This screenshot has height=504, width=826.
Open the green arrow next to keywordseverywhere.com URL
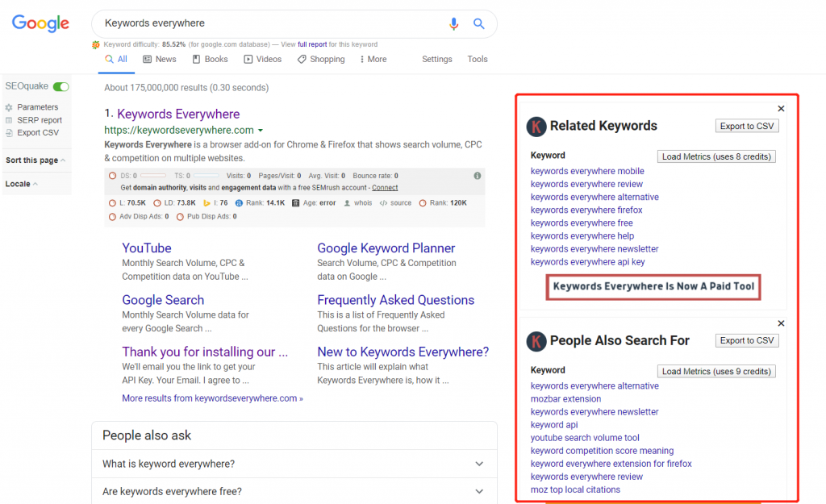pyautogui.click(x=261, y=131)
